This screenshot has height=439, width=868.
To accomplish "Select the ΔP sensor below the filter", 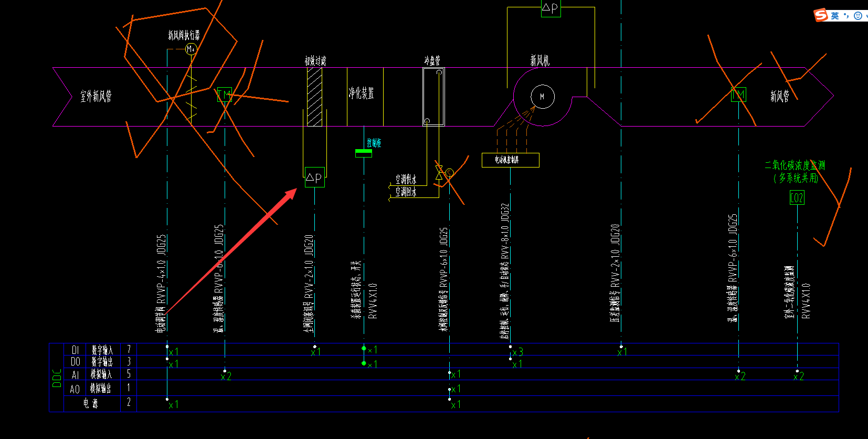I will tap(314, 177).
